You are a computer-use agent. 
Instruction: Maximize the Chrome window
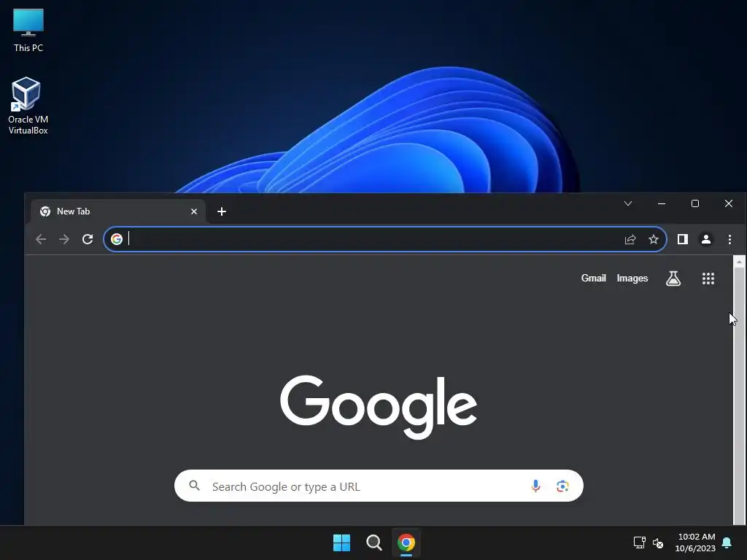pyautogui.click(x=695, y=204)
